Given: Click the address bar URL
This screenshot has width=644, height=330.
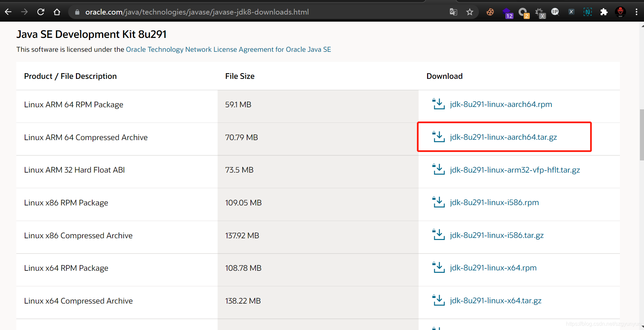Looking at the screenshot, I should pos(197,12).
